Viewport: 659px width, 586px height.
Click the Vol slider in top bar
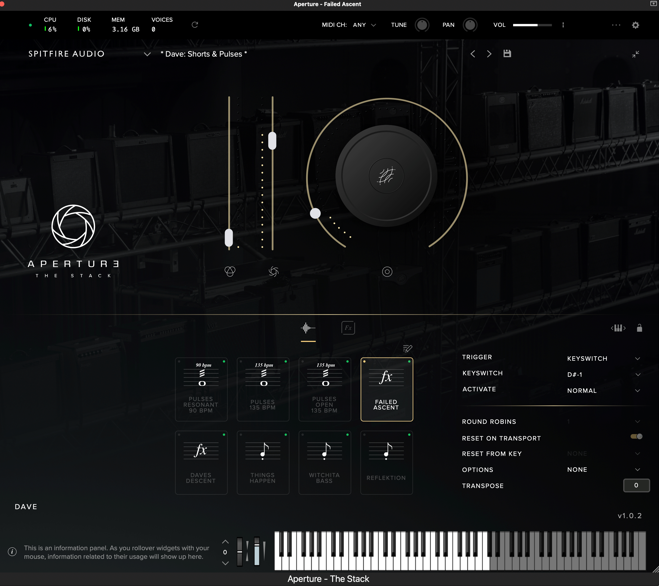(531, 25)
